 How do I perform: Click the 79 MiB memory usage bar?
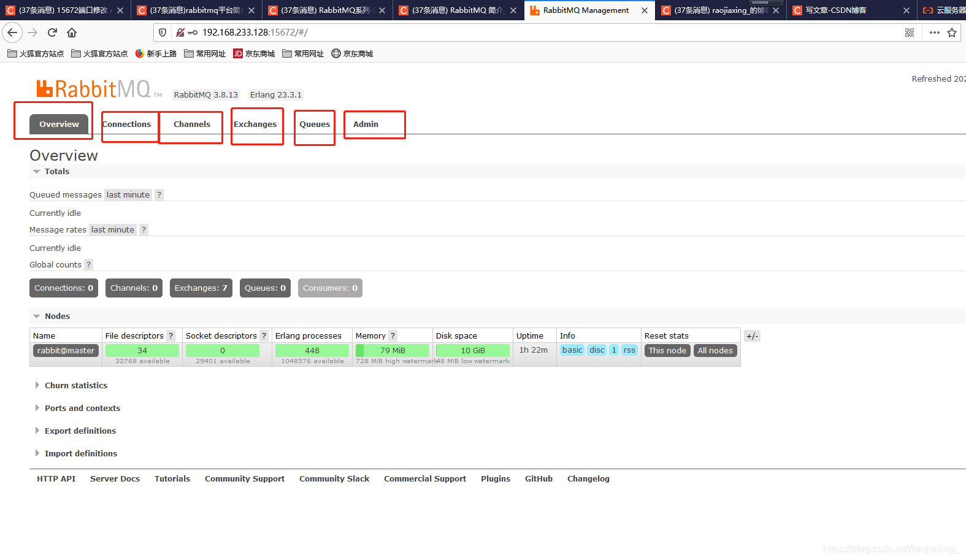point(393,350)
